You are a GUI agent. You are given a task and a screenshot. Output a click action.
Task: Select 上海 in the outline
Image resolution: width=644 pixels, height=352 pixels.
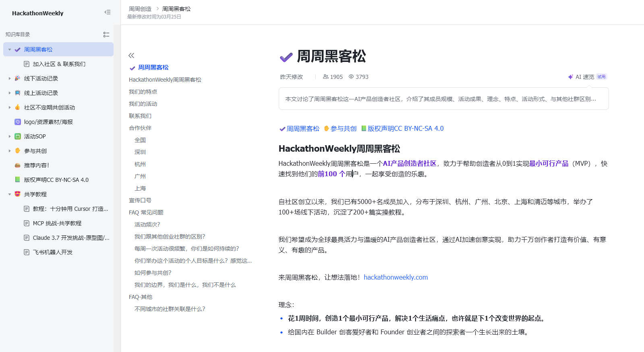pos(140,188)
